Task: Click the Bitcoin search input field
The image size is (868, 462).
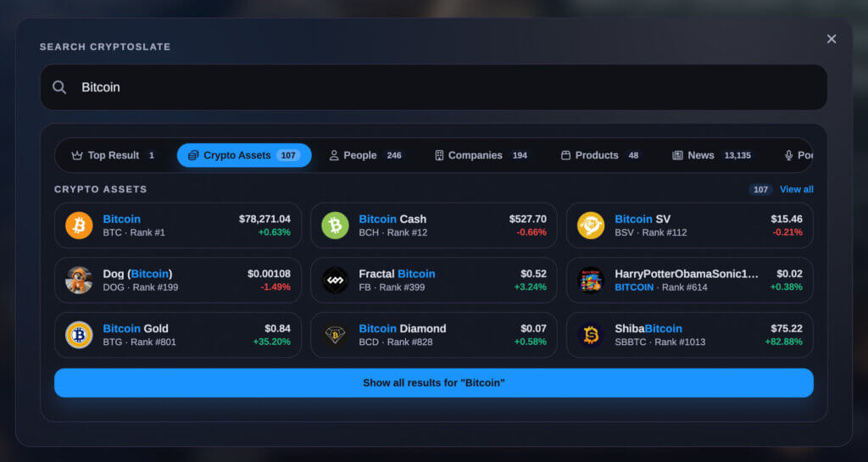Action: pyautogui.click(x=434, y=87)
